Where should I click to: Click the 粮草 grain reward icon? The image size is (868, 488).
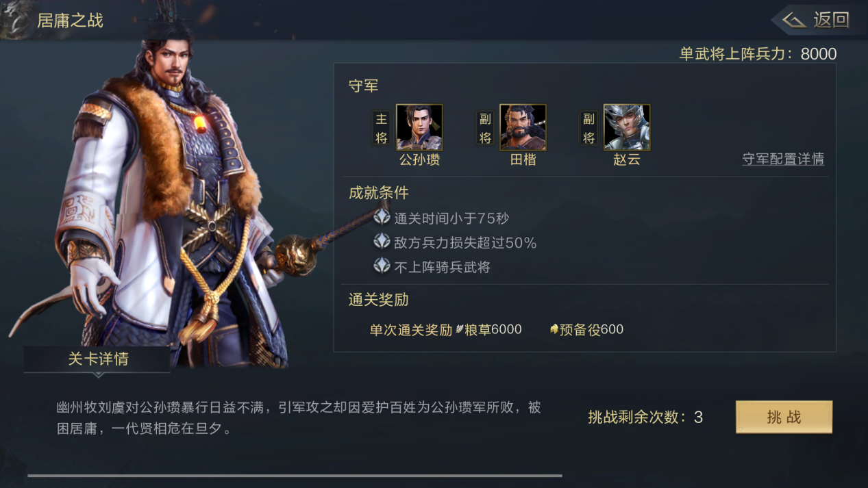[x=460, y=329]
